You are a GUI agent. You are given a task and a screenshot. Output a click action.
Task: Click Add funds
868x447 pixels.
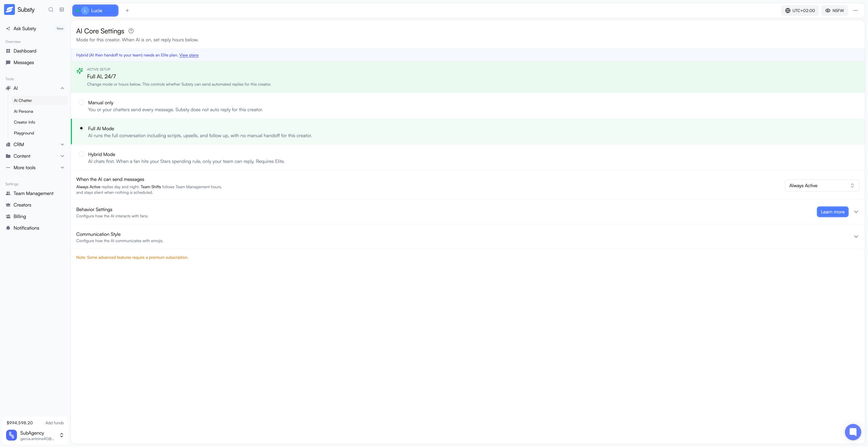tap(55, 423)
